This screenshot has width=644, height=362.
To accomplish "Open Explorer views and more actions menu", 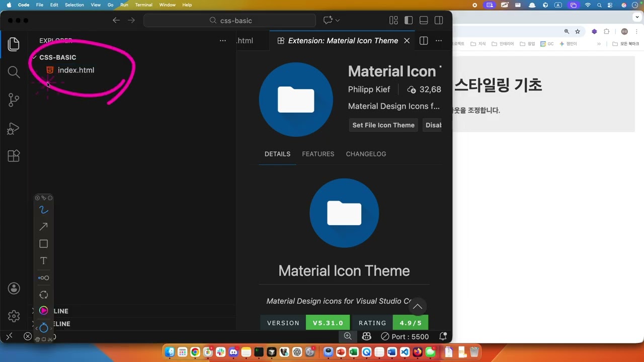I will [x=223, y=41].
